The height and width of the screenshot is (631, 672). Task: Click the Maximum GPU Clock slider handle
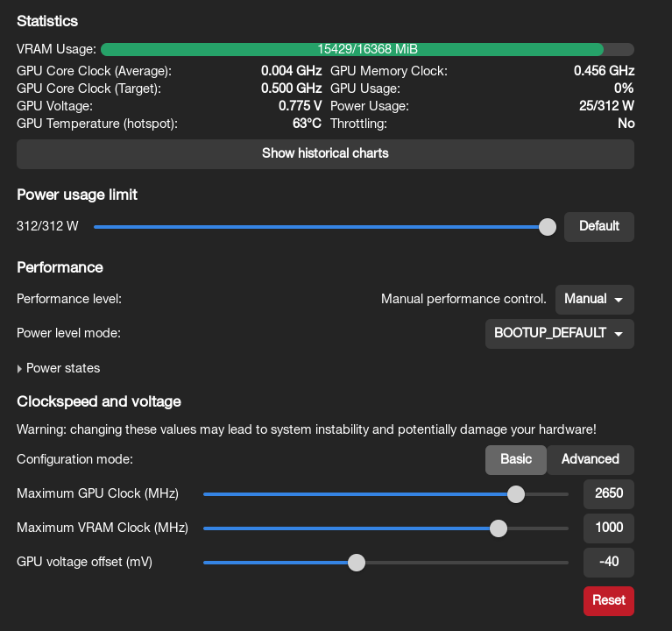click(515, 493)
